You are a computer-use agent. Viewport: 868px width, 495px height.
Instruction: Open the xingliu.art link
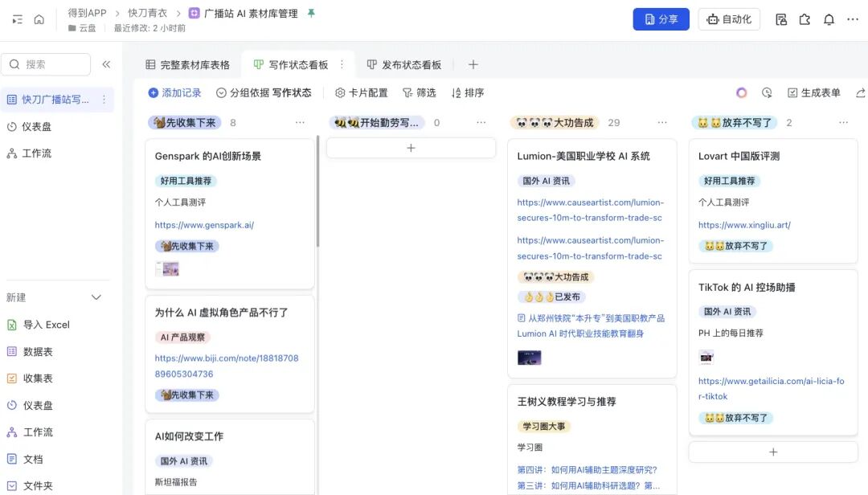[744, 225]
